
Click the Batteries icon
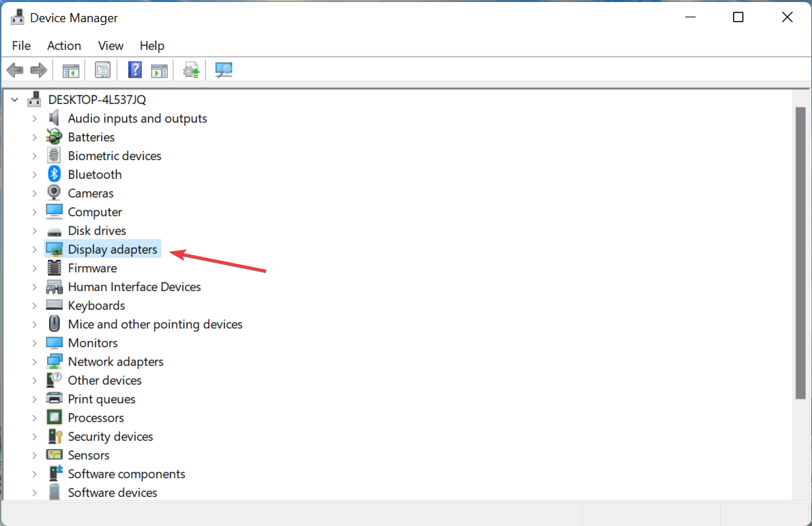click(54, 137)
